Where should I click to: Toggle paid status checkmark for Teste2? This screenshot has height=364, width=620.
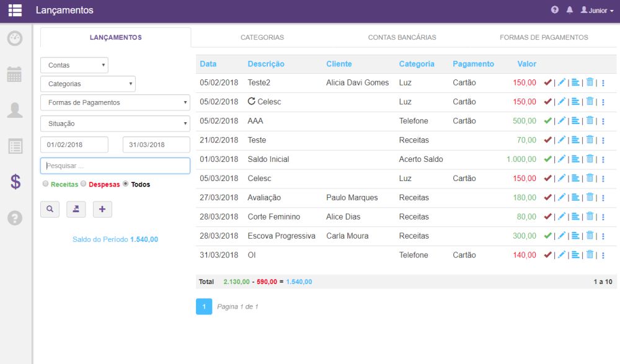tap(547, 82)
